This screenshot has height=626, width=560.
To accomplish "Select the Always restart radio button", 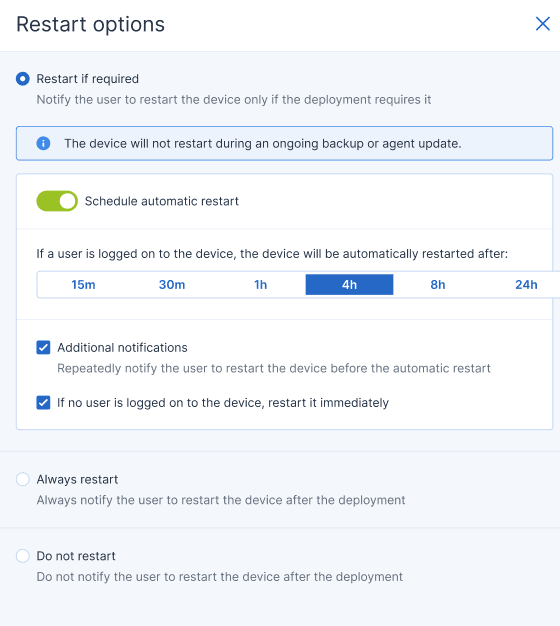I will tap(23, 479).
